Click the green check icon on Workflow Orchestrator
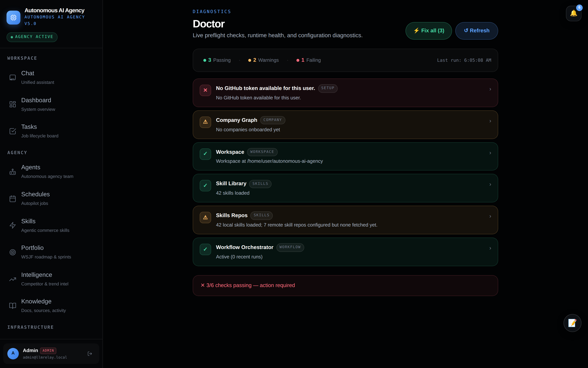Image resolution: width=588 pixels, height=368 pixels. (x=205, y=249)
